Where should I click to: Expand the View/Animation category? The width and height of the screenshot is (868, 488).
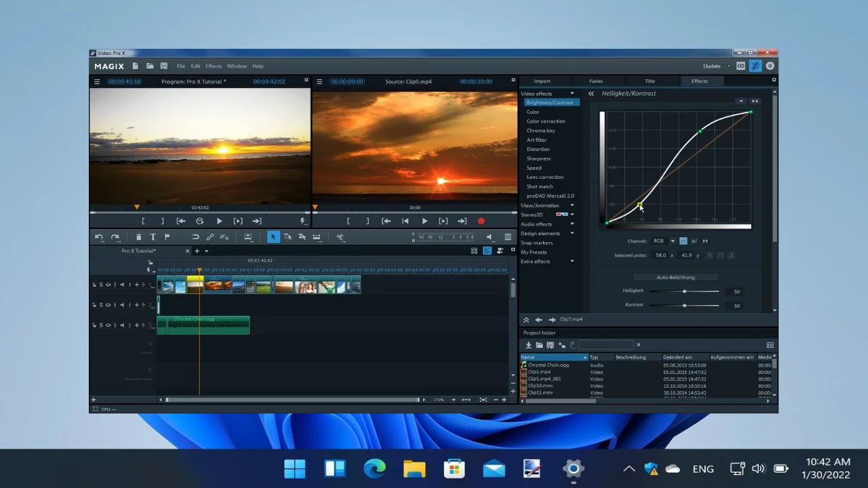[x=572, y=205]
